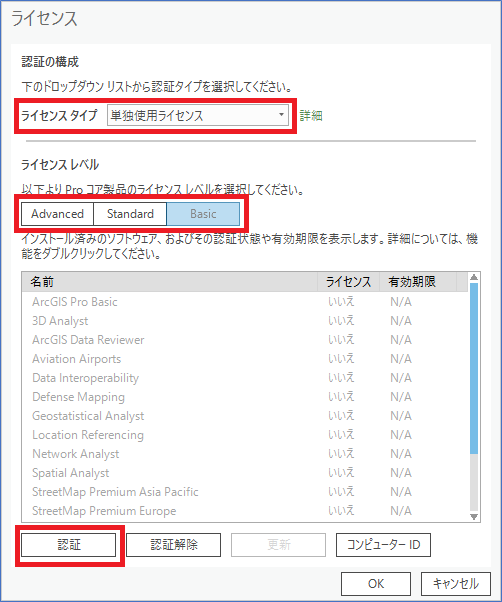502x602 pixels.
Task: Confirm with the OK button
Action: [x=376, y=584]
